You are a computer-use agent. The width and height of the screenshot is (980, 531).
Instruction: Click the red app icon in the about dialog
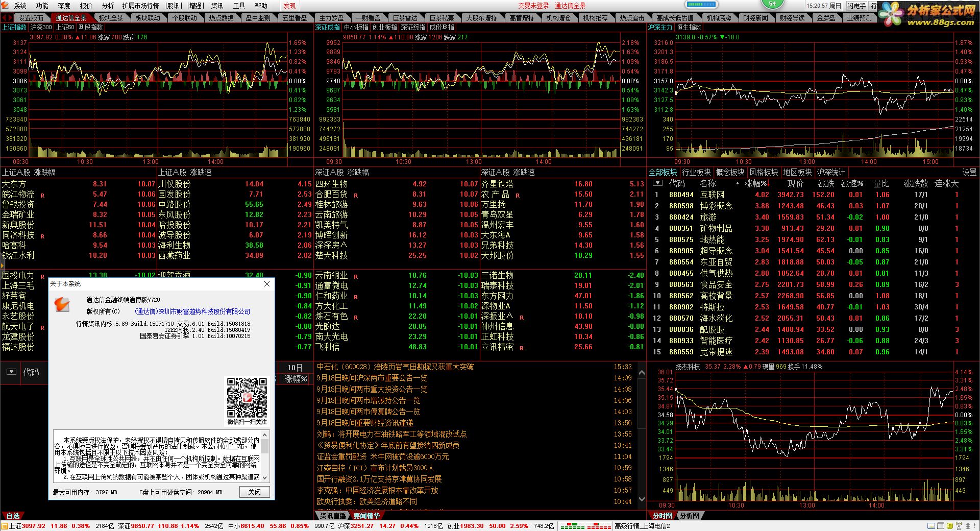pos(62,304)
